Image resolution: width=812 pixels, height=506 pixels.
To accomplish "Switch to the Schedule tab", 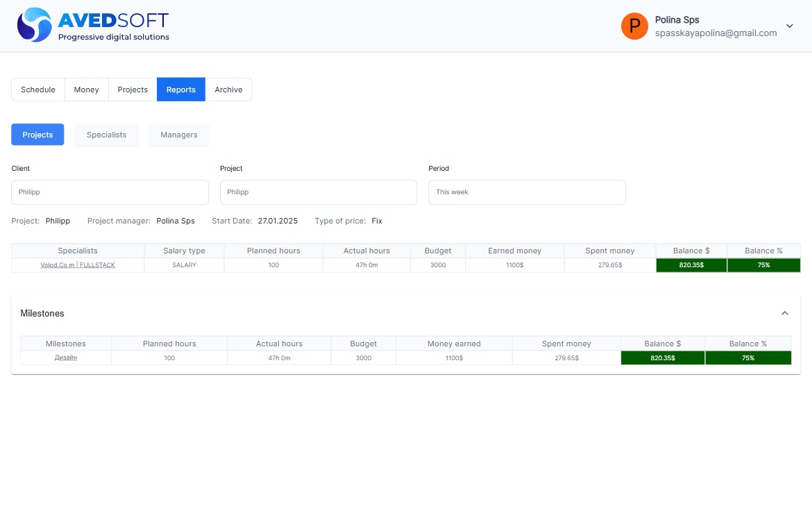I will [x=38, y=90].
